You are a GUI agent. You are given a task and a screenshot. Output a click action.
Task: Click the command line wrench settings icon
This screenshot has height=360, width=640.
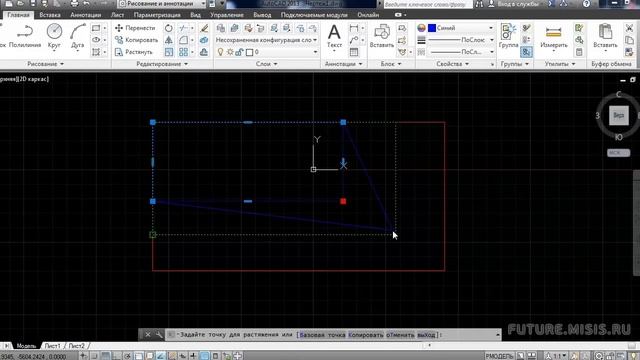(x=158, y=335)
